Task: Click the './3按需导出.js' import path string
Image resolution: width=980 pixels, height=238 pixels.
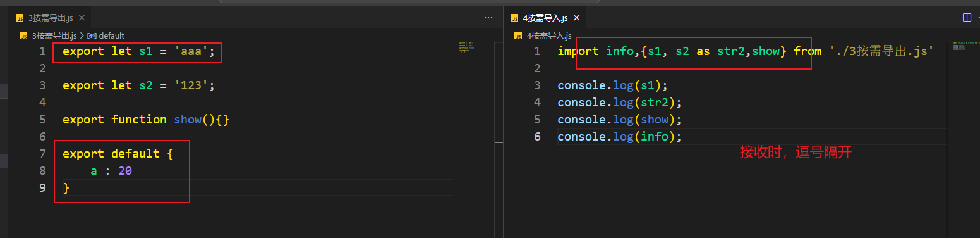Action: coord(881,51)
